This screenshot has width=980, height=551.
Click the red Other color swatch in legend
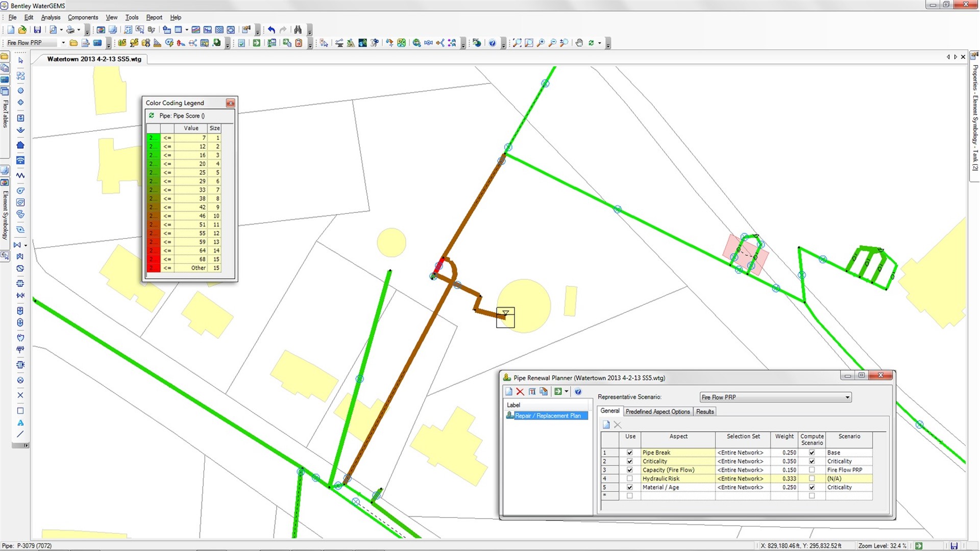153,268
